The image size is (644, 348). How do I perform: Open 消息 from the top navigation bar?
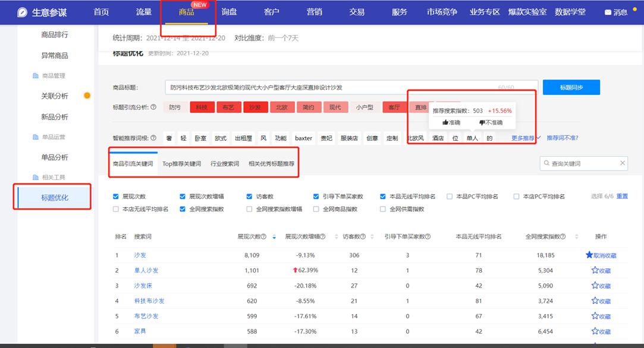pos(620,11)
